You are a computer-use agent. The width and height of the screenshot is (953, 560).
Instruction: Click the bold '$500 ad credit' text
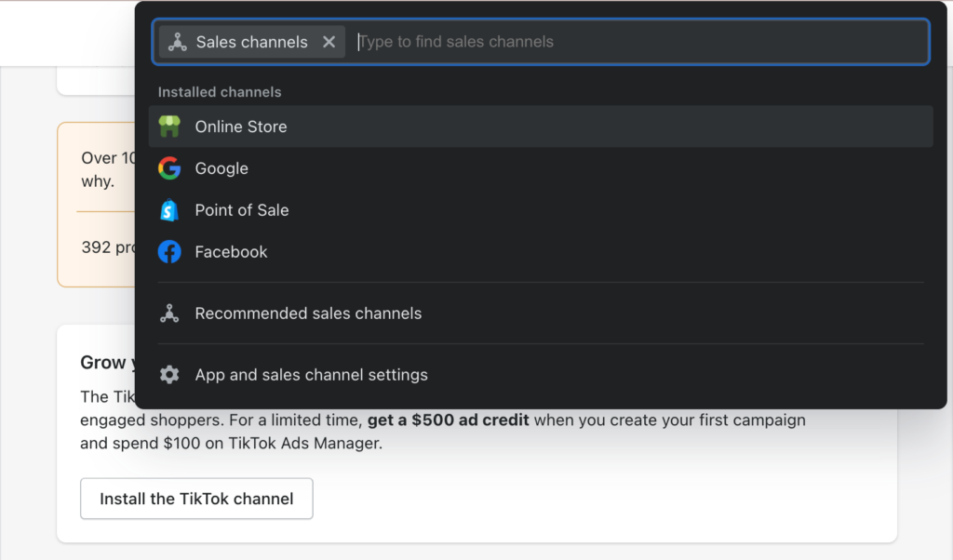pos(448,420)
